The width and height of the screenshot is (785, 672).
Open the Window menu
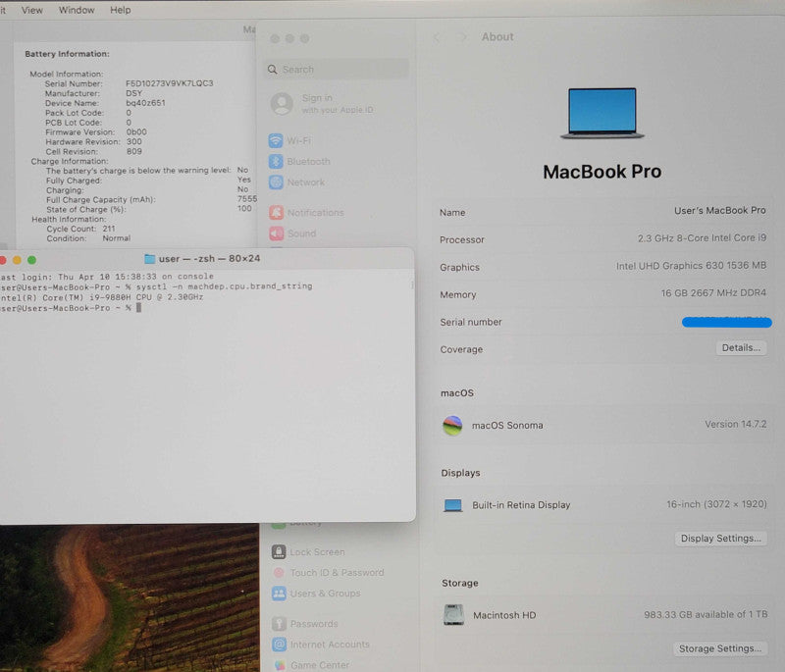[x=77, y=10]
